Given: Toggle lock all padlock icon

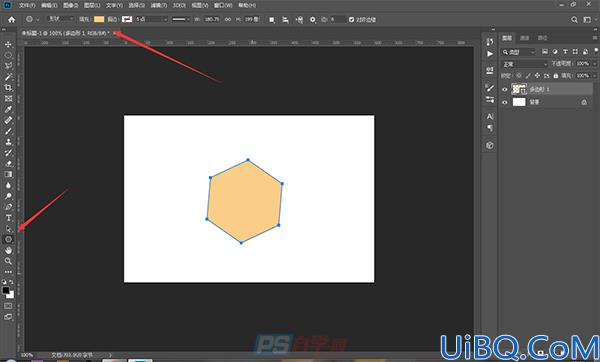Looking at the screenshot, I should click(x=556, y=76).
